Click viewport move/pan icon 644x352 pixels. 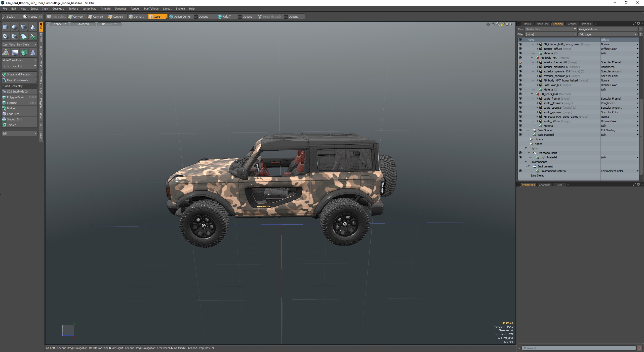[488, 24]
